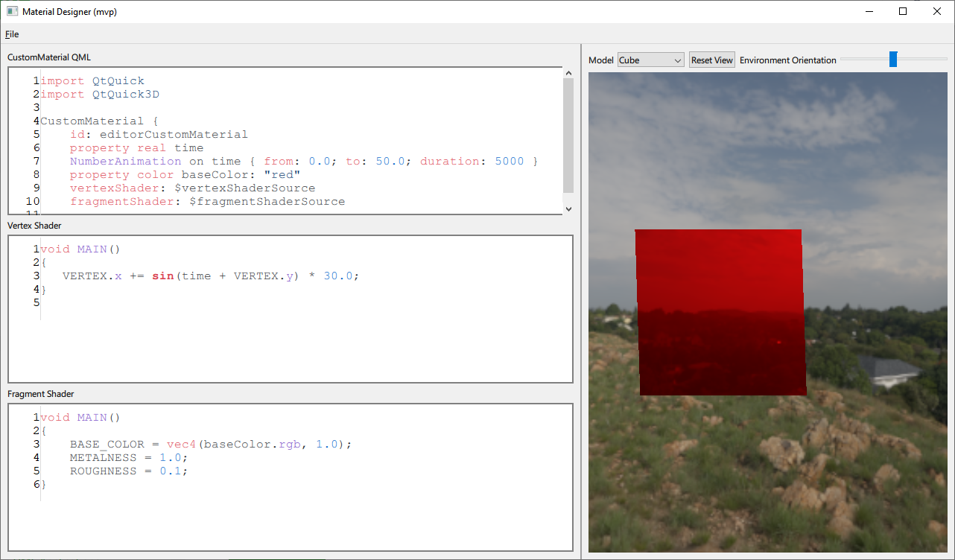This screenshot has height=560, width=955.
Task: Click the QML editor vertical scrollbar thumb
Action: coord(568,134)
